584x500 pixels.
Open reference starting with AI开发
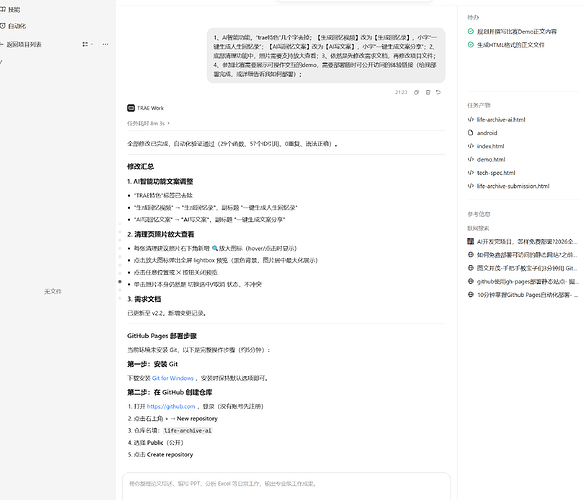tap(527, 242)
